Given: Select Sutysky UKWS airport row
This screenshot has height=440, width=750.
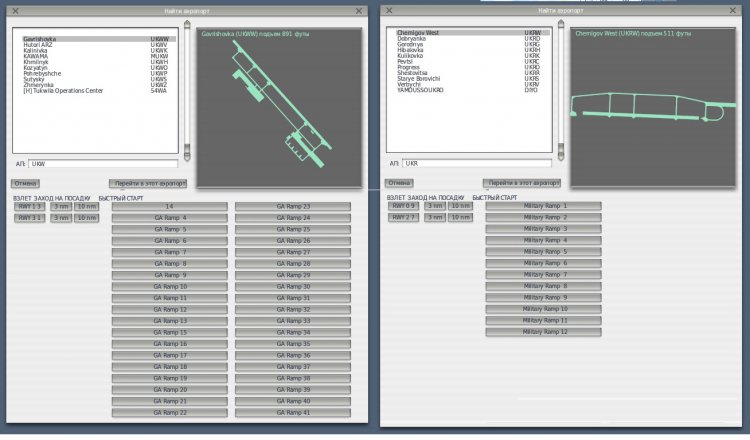Looking at the screenshot, I should 99,79.
